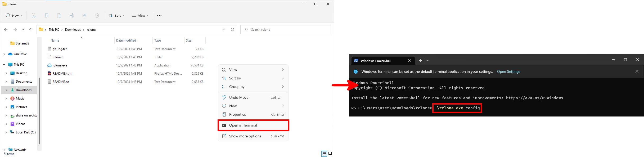Dismiss the default terminal info banner

[637, 71]
